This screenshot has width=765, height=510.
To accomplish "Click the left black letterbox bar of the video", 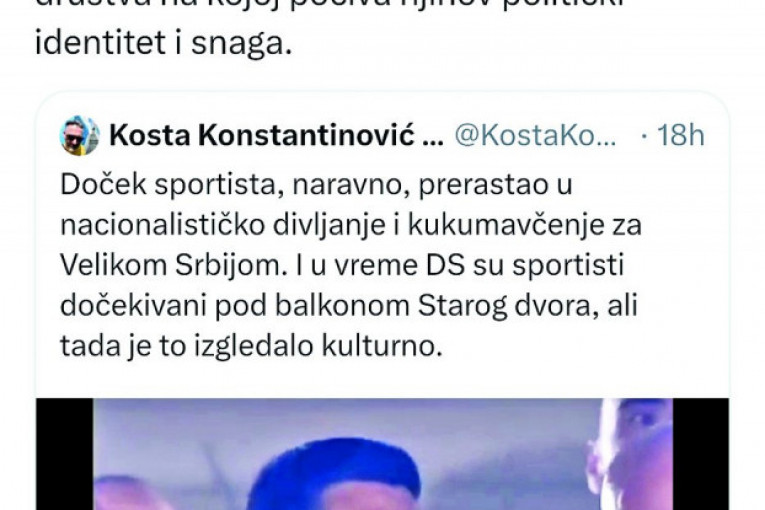I will coord(65,454).
